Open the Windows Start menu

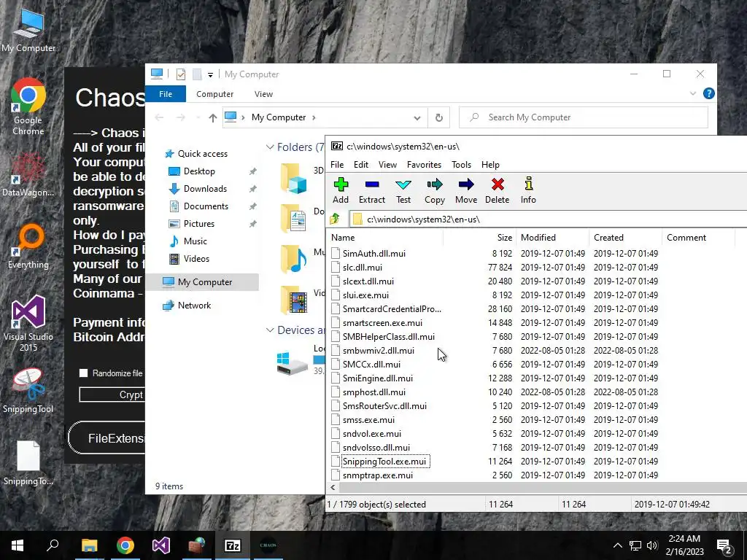tap(18, 545)
